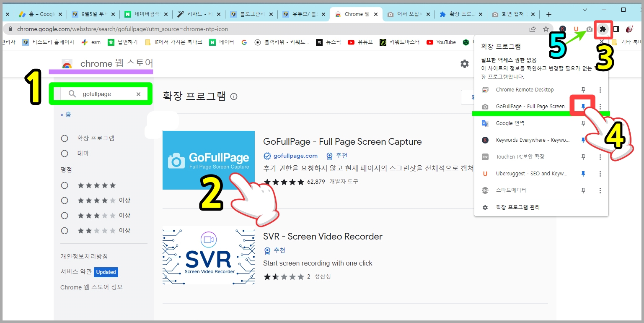
Task: Toggle pin for Google 번역 extension
Action: (583, 123)
